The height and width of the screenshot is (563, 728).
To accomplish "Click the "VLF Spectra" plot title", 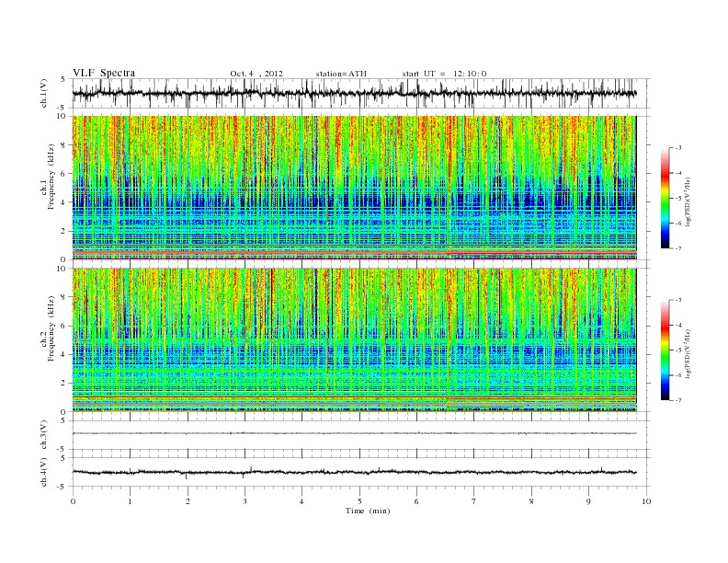I will [104, 73].
